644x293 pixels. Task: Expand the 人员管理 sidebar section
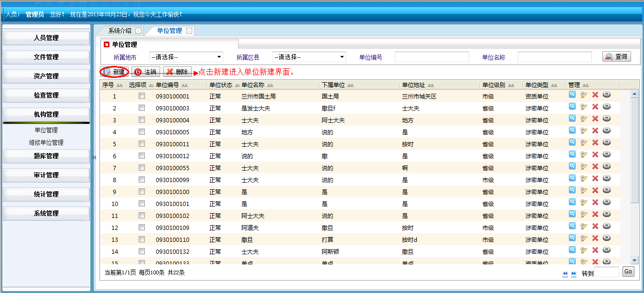click(46, 38)
